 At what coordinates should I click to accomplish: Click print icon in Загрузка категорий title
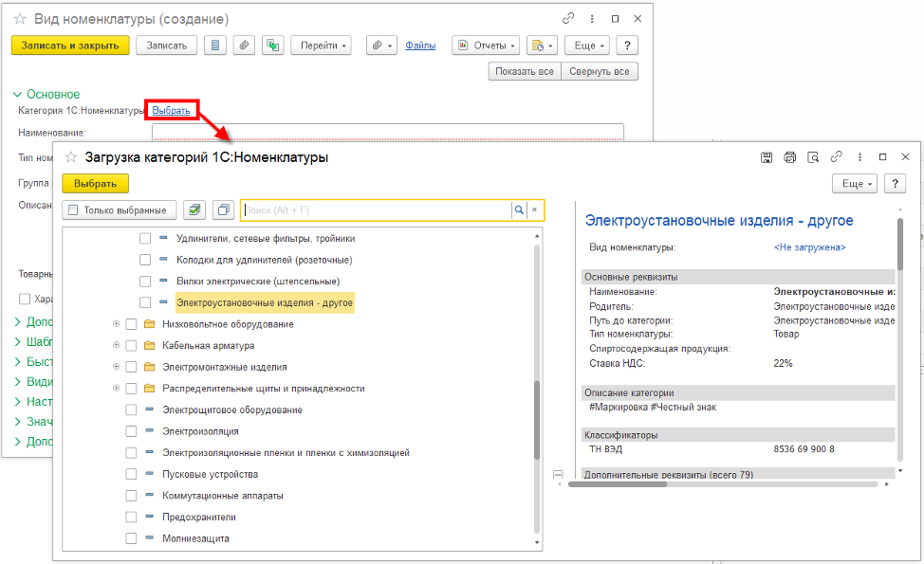coord(789,157)
